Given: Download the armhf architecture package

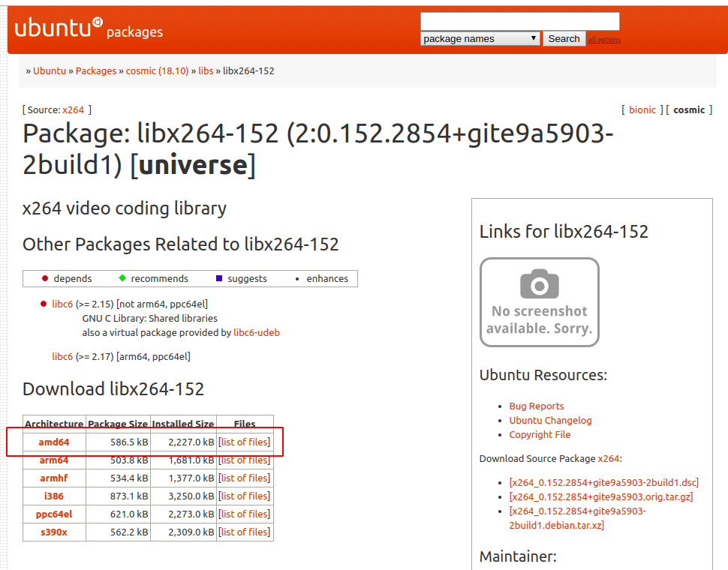Looking at the screenshot, I should point(54,478).
